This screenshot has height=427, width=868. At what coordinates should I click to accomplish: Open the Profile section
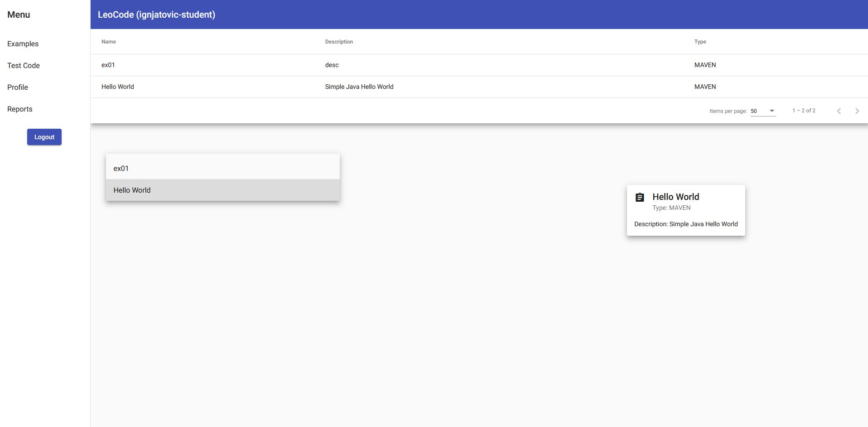(18, 87)
